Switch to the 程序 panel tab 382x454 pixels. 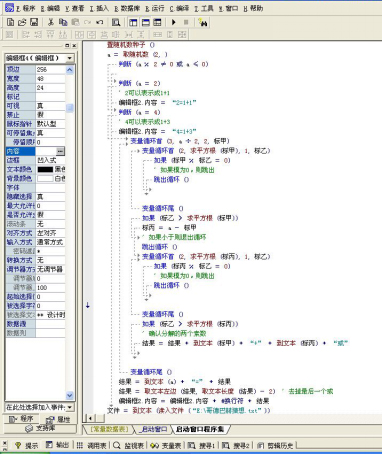pos(21,419)
